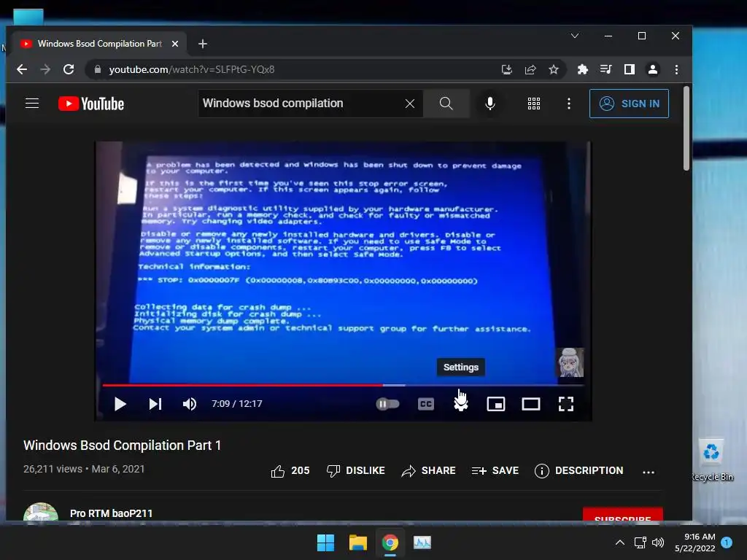Open YouTube settings three-dot menu

pos(569,104)
